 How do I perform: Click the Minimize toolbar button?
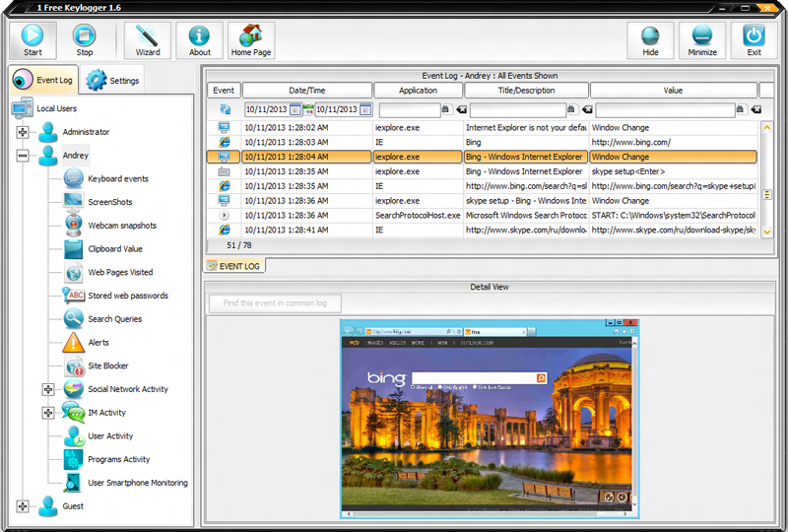(702, 40)
